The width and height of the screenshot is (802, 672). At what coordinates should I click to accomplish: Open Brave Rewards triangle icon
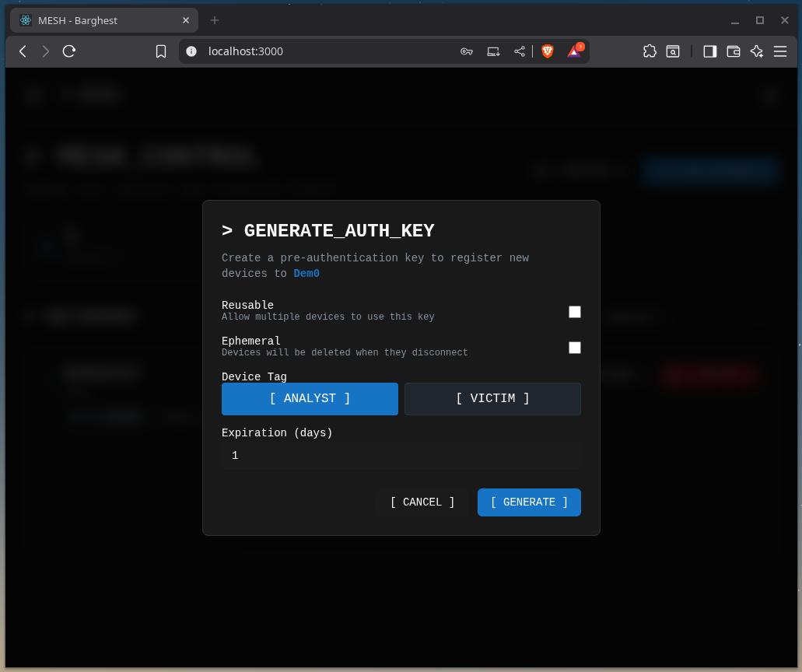pos(574,51)
